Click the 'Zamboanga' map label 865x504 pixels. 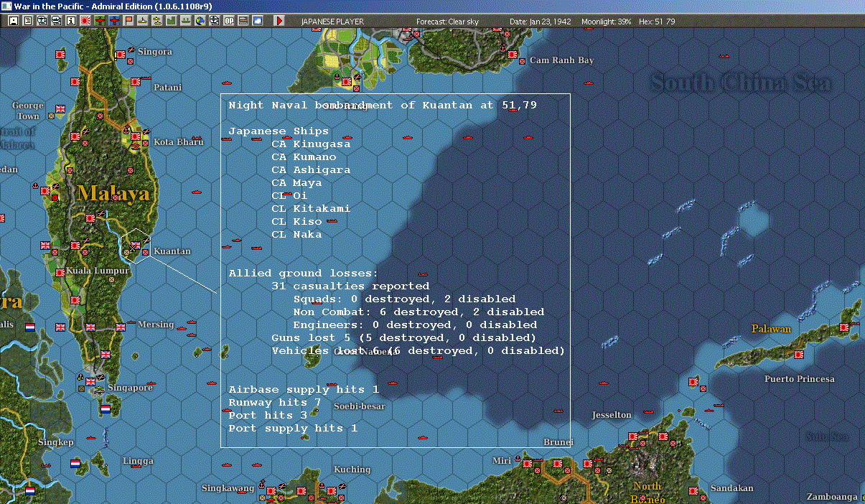[832, 497]
